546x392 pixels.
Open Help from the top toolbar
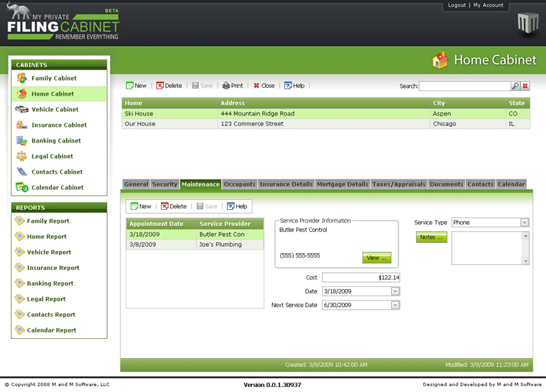pos(294,86)
